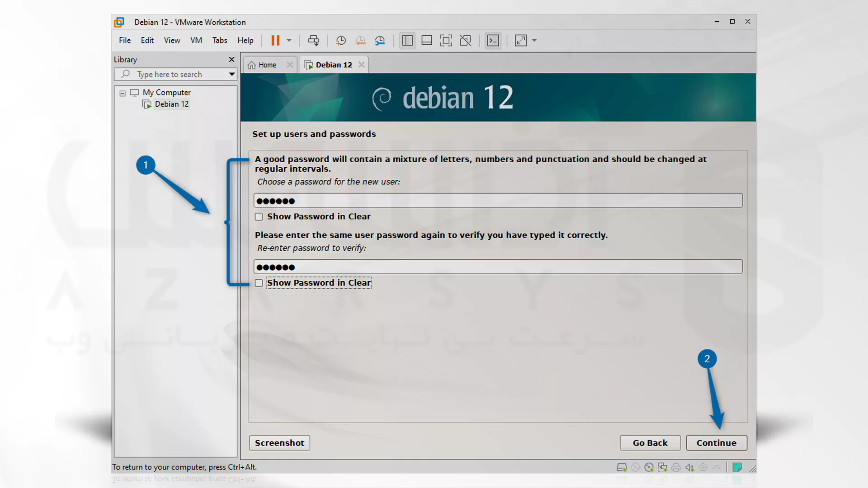Close the Debian 12 tab
This screenshot has height=488, width=868.
361,65
